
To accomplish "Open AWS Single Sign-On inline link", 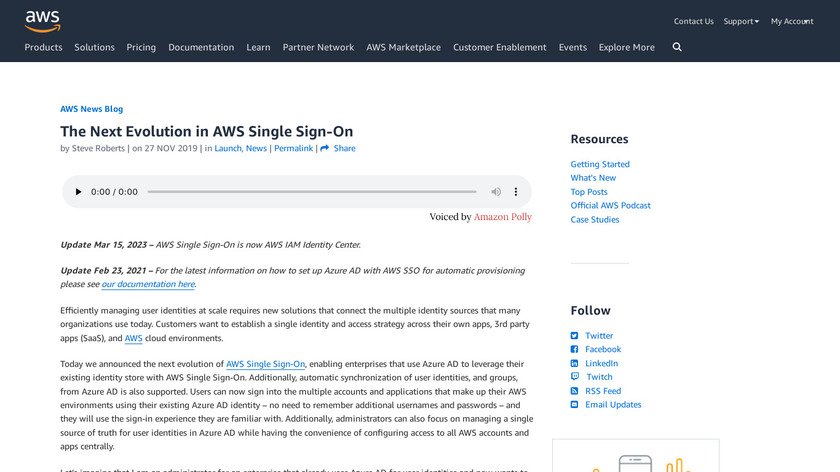I will tap(265, 364).
